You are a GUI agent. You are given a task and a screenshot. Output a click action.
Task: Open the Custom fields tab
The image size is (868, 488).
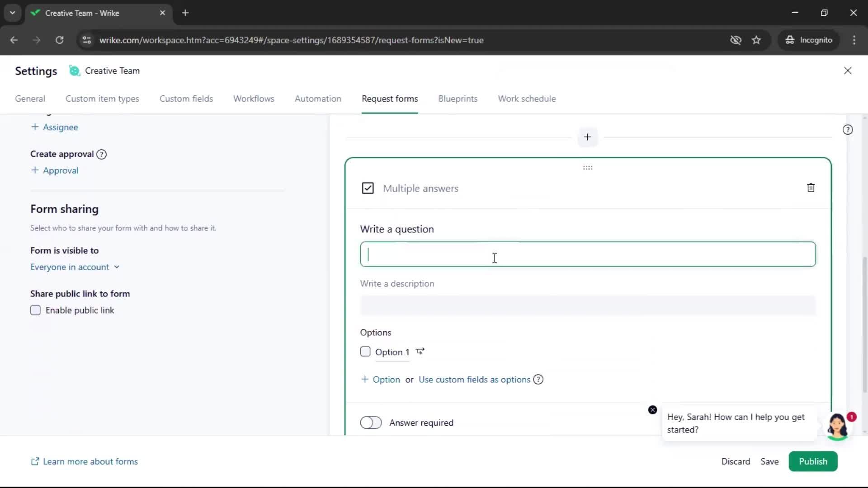[186, 99]
